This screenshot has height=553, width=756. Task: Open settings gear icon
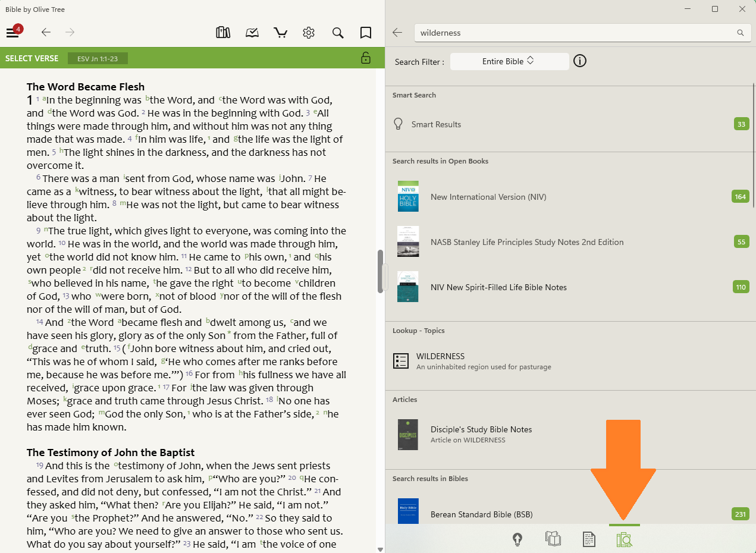(x=308, y=33)
